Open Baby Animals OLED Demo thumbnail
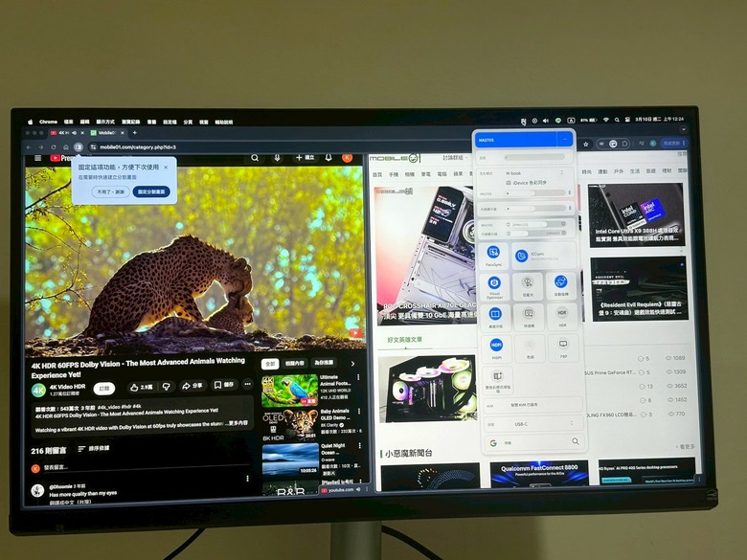Viewport: 747px width, 560px height. [x=290, y=424]
